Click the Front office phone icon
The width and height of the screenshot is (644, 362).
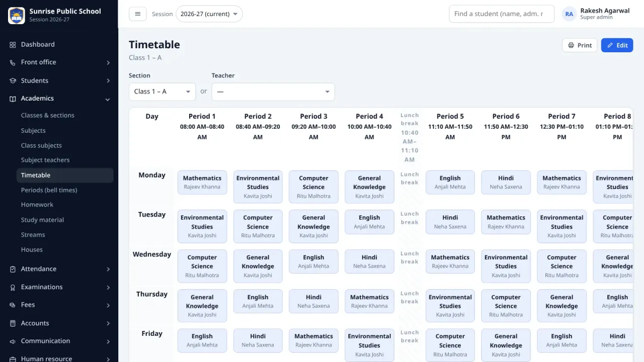coord(13,62)
